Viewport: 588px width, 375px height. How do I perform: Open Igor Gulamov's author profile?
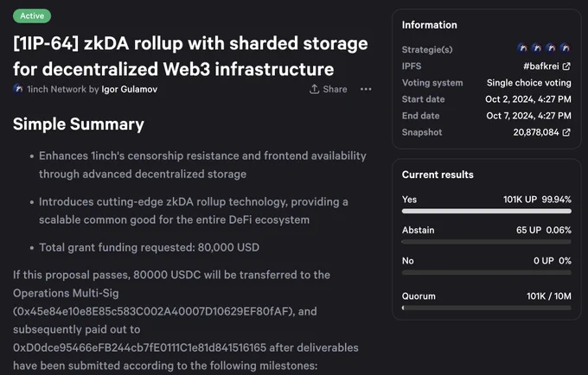click(x=130, y=89)
